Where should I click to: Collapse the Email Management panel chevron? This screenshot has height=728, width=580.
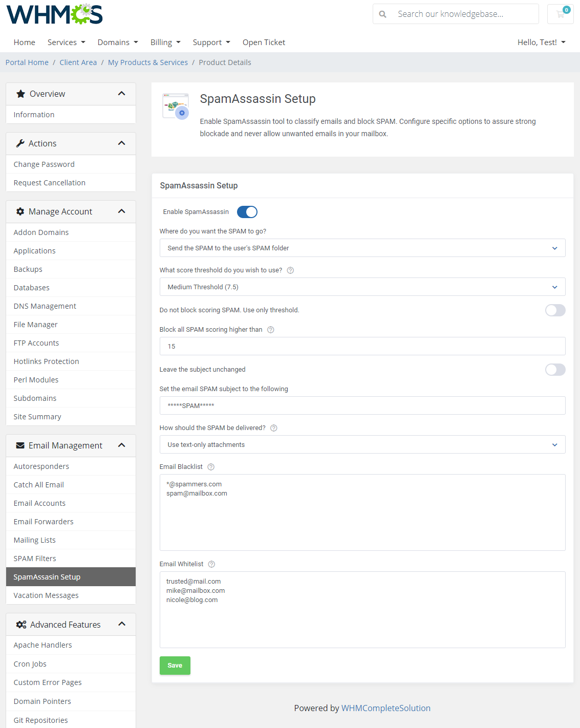point(121,445)
